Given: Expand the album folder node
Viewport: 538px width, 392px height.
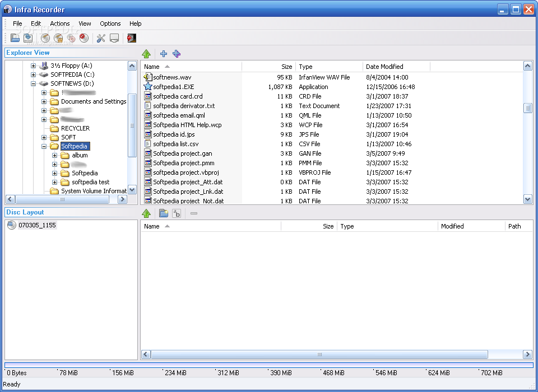Looking at the screenshot, I should pyautogui.click(x=55, y=156).
